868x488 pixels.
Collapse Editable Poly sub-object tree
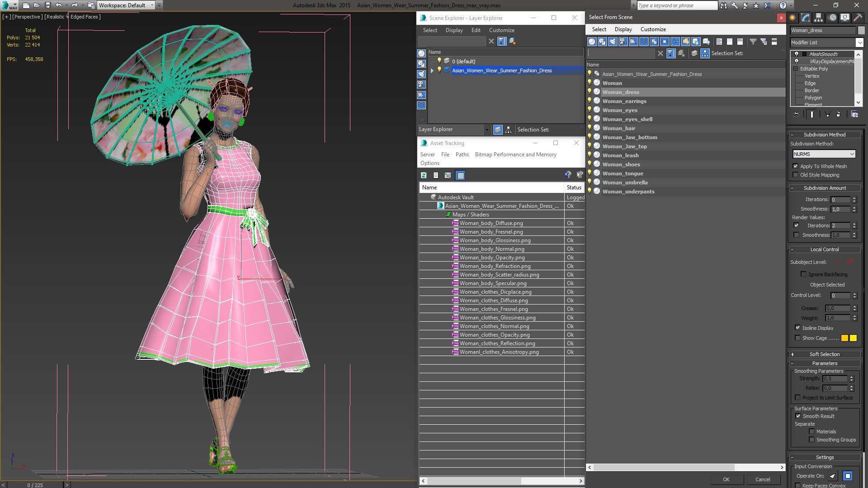796,69
